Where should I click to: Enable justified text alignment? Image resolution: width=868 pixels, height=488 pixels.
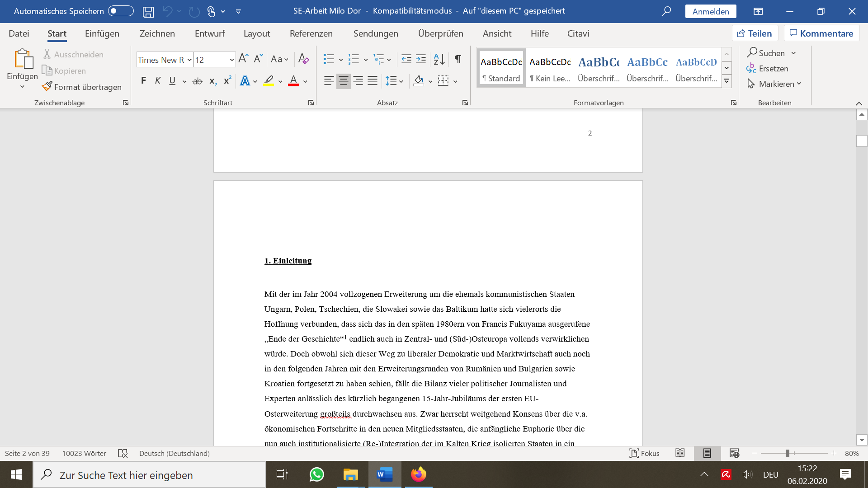click(373, 81)
